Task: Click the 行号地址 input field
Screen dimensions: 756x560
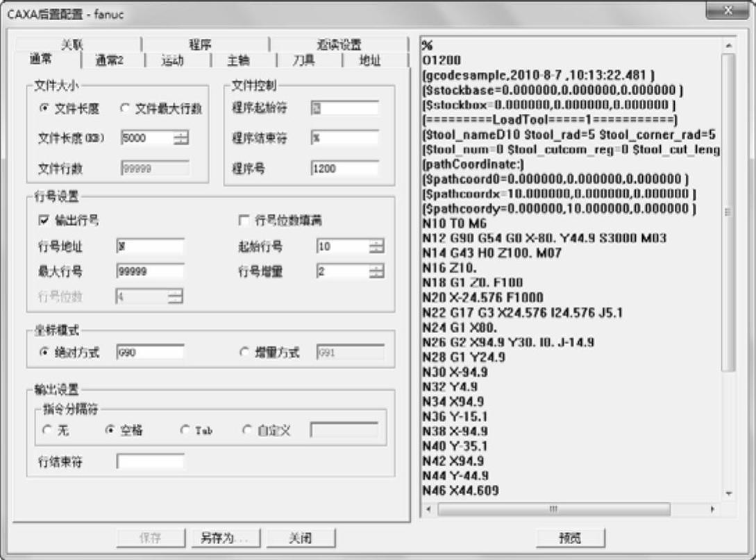Action: [150, 247]
